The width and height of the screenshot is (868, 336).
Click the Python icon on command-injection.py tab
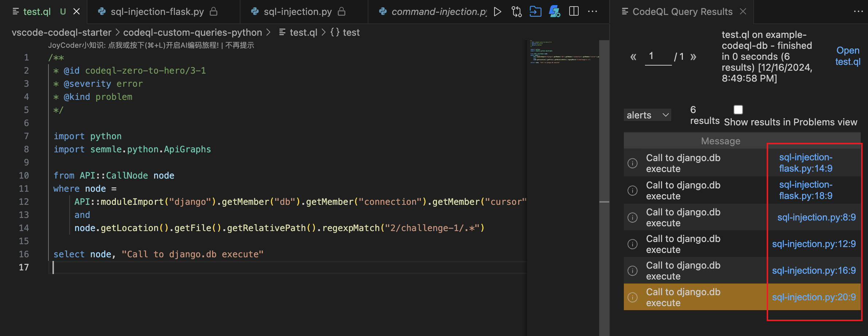[x=382, y=11]
